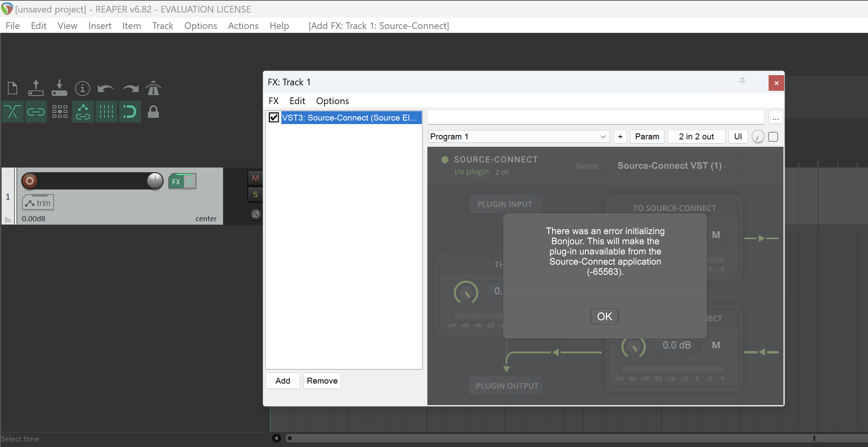Click the Add FX button
The width and height of the screenshot is (868, 447).
click(x=283, y=381)
